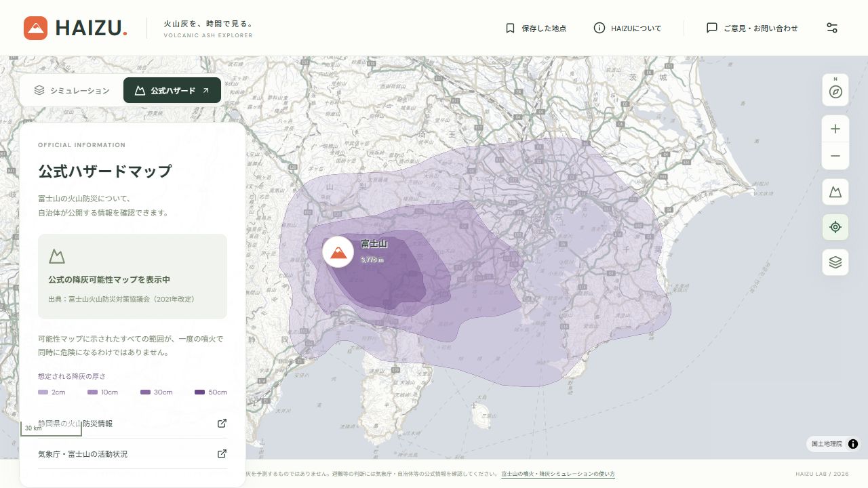Click the 国土地理院 attribution label
868x488 pixels.
pos(827,444)
